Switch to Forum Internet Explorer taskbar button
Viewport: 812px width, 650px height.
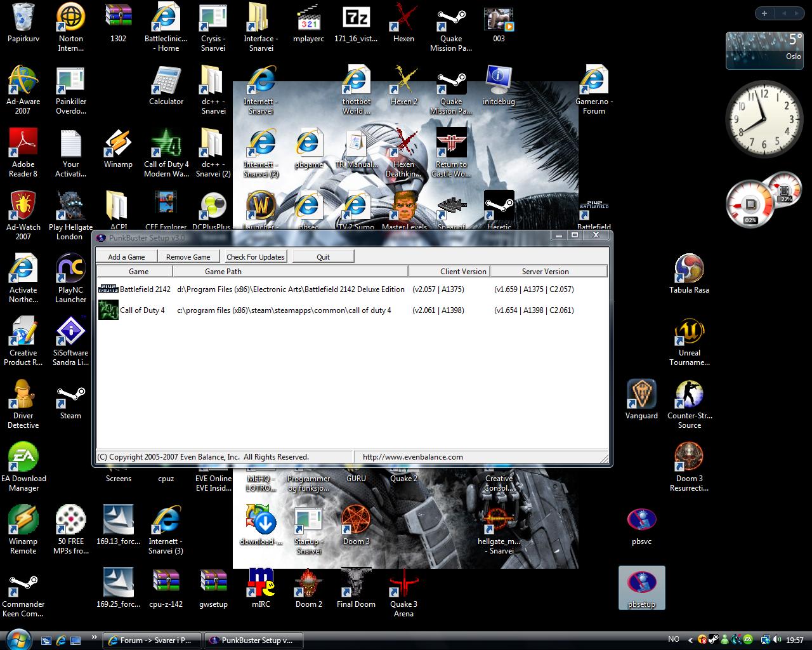point(152,640)
